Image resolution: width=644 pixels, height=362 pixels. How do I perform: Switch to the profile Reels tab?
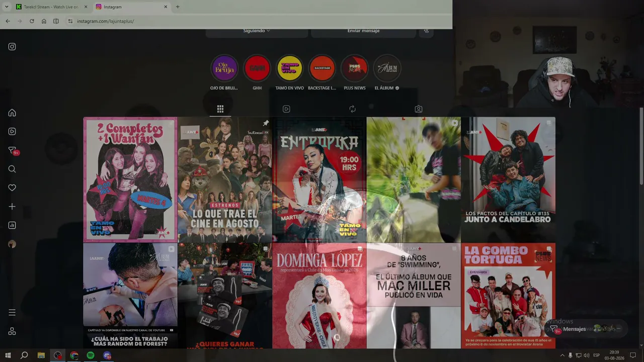(x=286, y=109)
